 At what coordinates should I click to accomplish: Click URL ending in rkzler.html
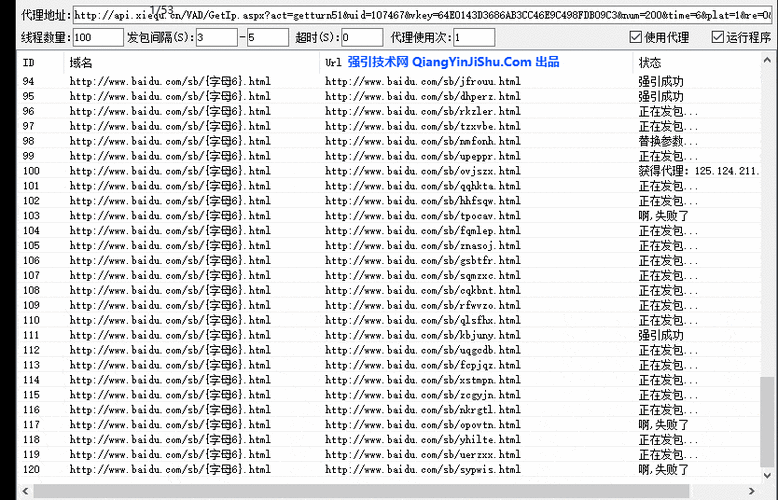[x=423, y=111]
